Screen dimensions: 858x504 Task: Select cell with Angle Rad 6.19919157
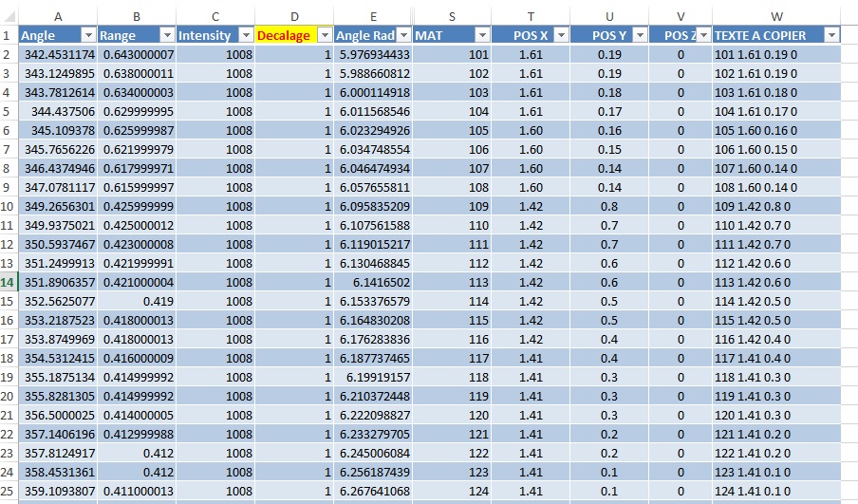pyautogui.click(x=373, y=378)
